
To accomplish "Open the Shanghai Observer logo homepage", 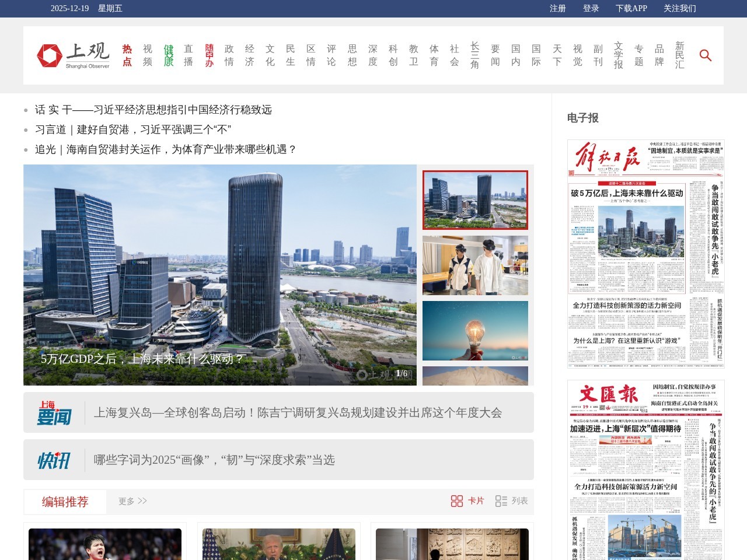I will point(73,55).
